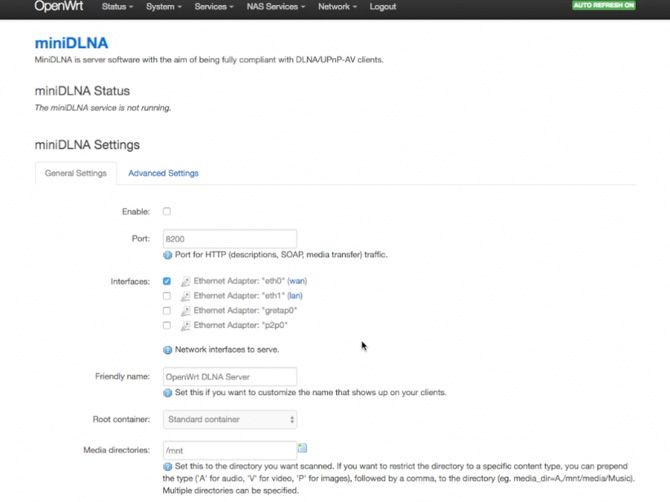Expand the Status menu
The height and width of the screenshot is (502, 670).
[x=117, y=7]
